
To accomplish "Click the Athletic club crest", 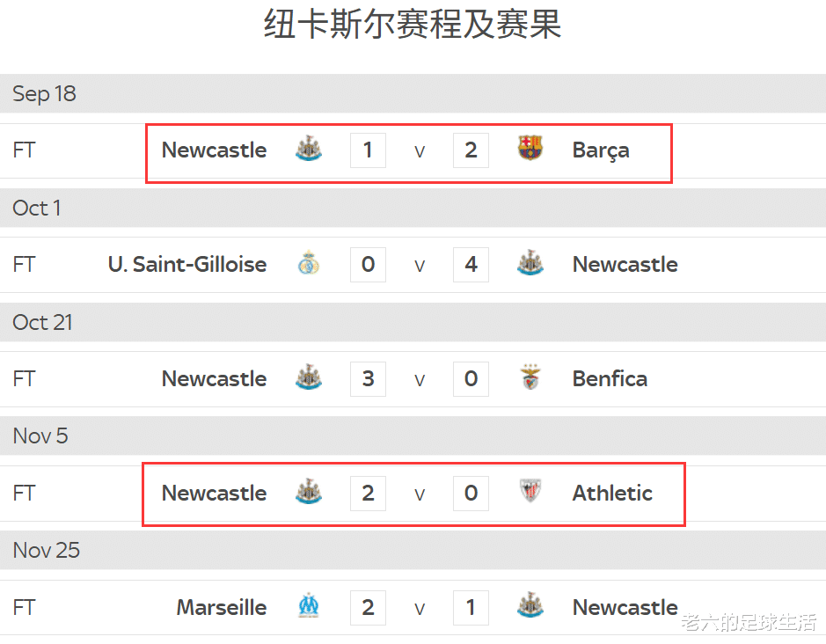I will click(530, 493).
